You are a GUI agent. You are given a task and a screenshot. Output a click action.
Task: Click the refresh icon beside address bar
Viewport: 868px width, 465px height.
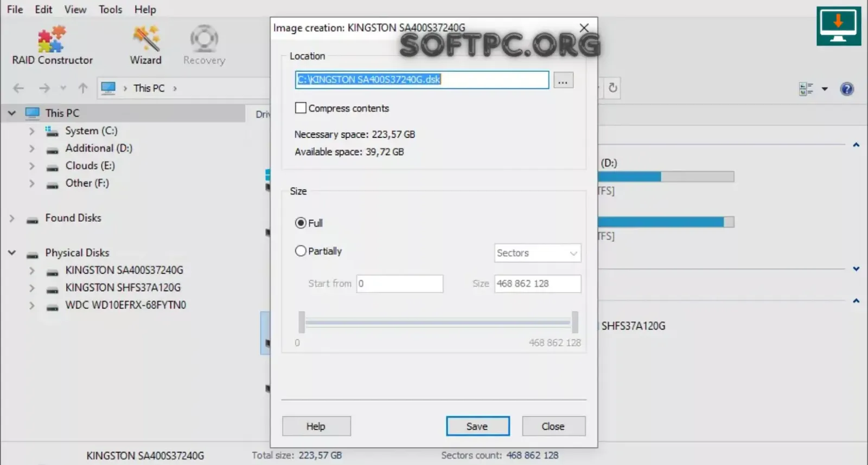click(612, 88)
